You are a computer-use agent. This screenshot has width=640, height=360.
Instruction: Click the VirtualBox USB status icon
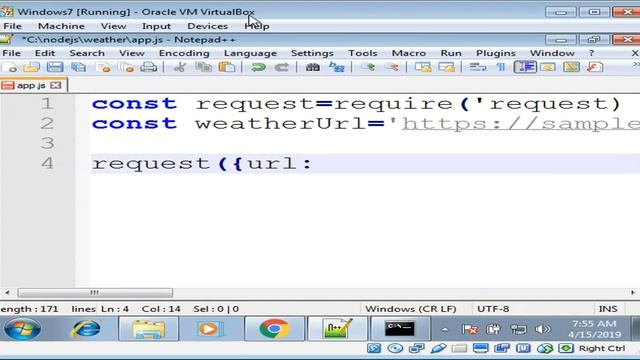pyautogui.click(x=438, y=348)
